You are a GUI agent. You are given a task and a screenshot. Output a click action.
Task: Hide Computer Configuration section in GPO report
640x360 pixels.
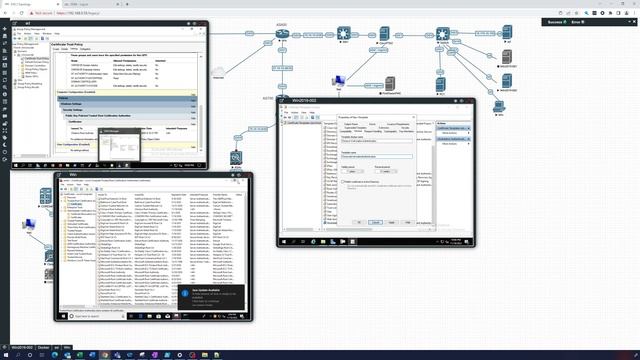pos(193,95)
